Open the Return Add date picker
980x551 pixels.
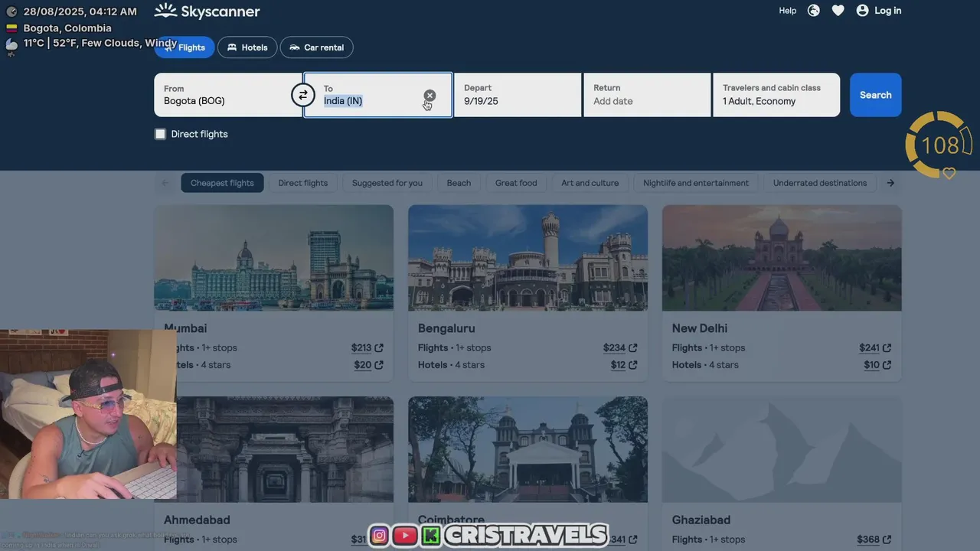[x=647, y=95]
